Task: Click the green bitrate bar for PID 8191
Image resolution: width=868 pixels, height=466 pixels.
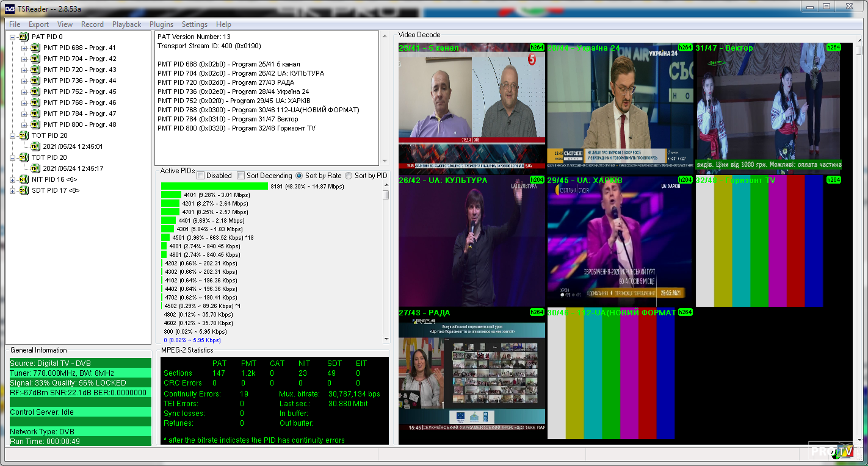Action: (214, 186)
